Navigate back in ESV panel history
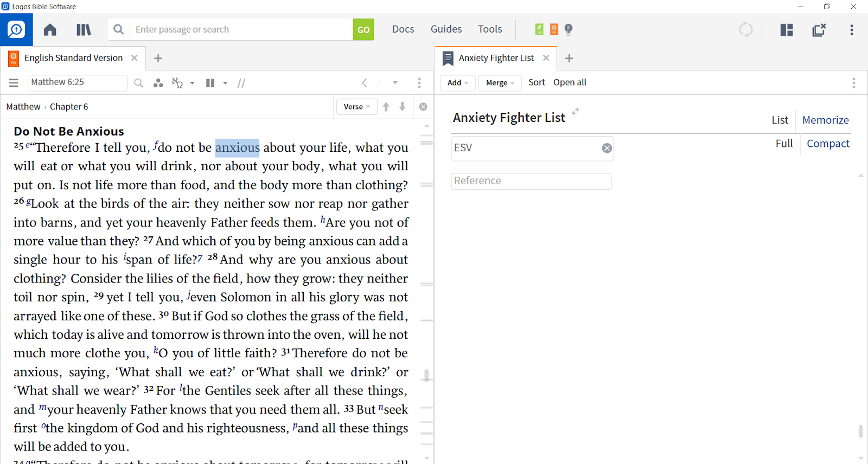 click(365, 83)
